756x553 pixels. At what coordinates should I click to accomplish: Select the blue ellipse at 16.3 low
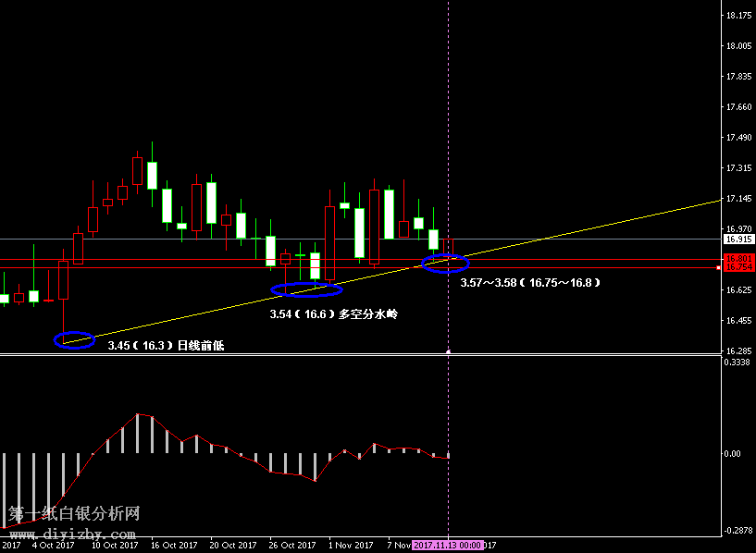click(74, 339)
